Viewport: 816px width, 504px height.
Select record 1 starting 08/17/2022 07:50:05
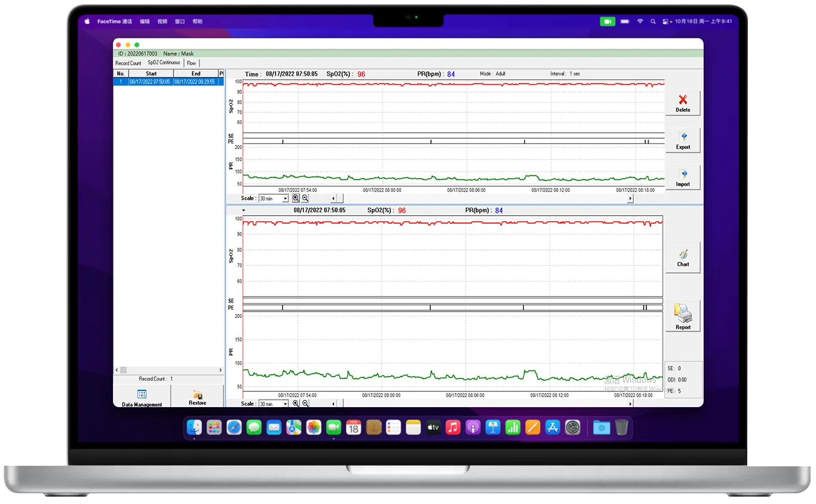169,82
